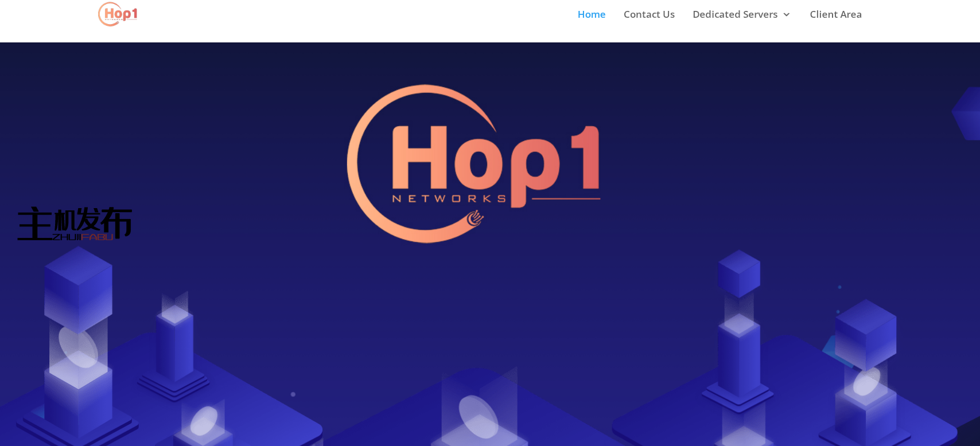Go to the Contact Us page
980x446 pixels.
coord(649,14)
